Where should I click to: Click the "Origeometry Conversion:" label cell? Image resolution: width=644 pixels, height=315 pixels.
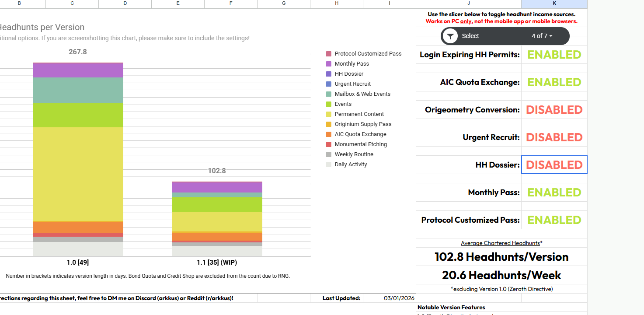tap(469, 110)
